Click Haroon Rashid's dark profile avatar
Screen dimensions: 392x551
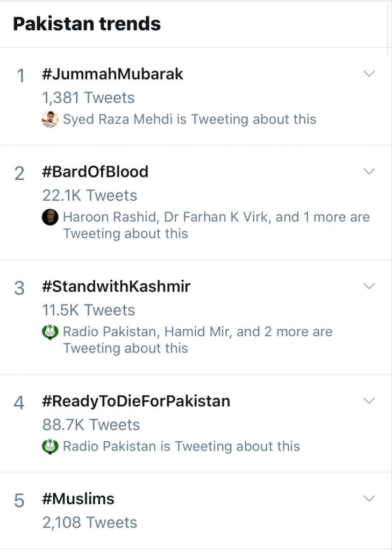[x=50, y=217]
